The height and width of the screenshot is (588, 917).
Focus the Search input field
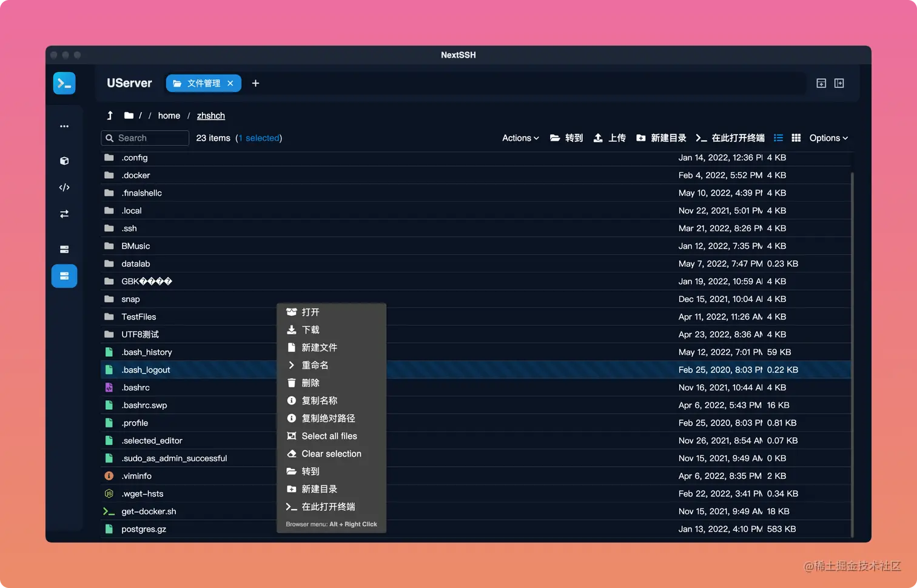(145, 138)
